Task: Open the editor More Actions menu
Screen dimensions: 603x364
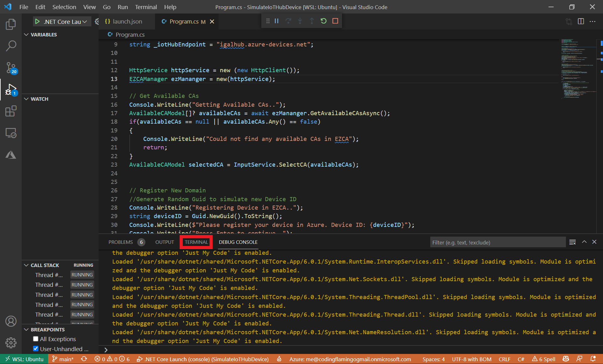Action: 593,21
